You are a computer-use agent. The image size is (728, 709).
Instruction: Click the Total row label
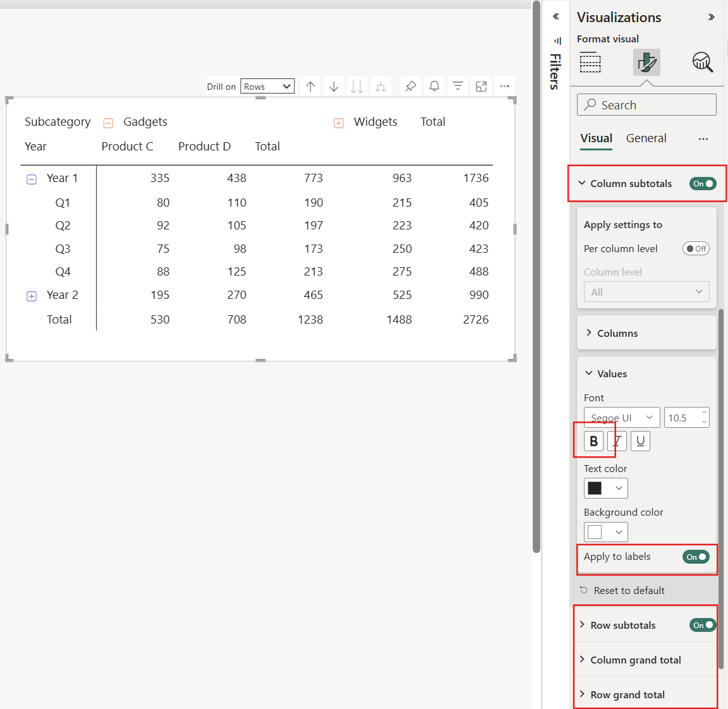pos(59,320)
